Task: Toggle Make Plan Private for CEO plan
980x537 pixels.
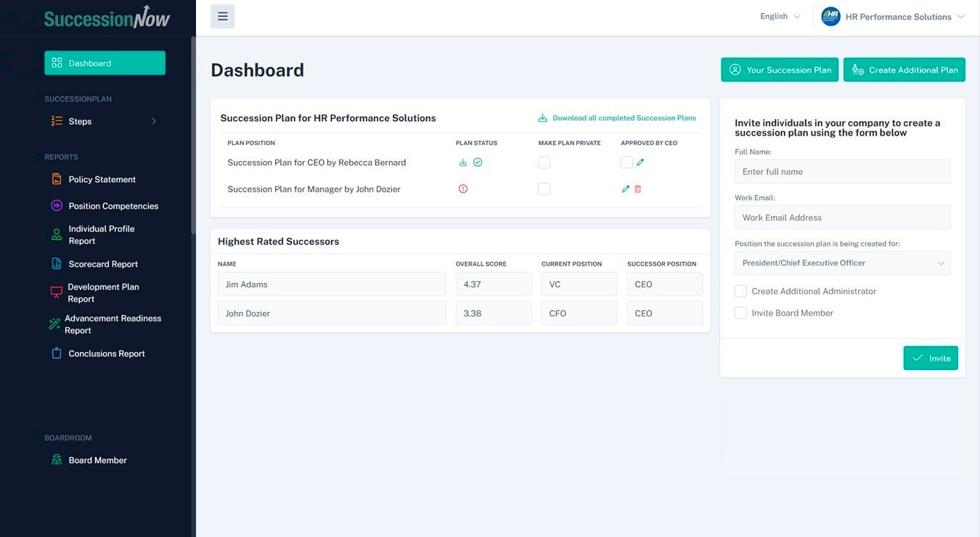Action: tap(544, 163)
